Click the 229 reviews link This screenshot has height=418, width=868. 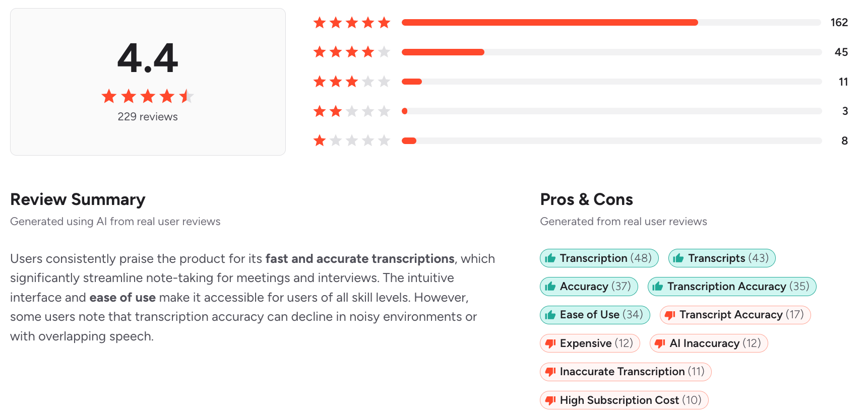coord(147,116)
